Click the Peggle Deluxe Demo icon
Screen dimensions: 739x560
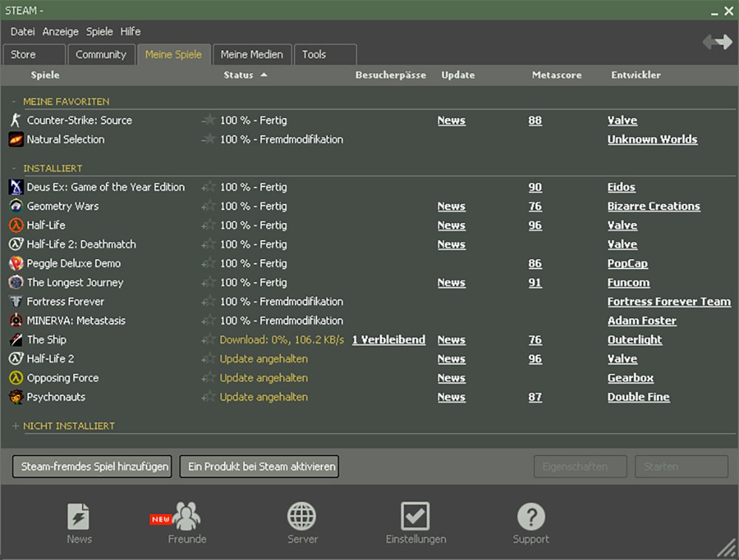[16, 263]
